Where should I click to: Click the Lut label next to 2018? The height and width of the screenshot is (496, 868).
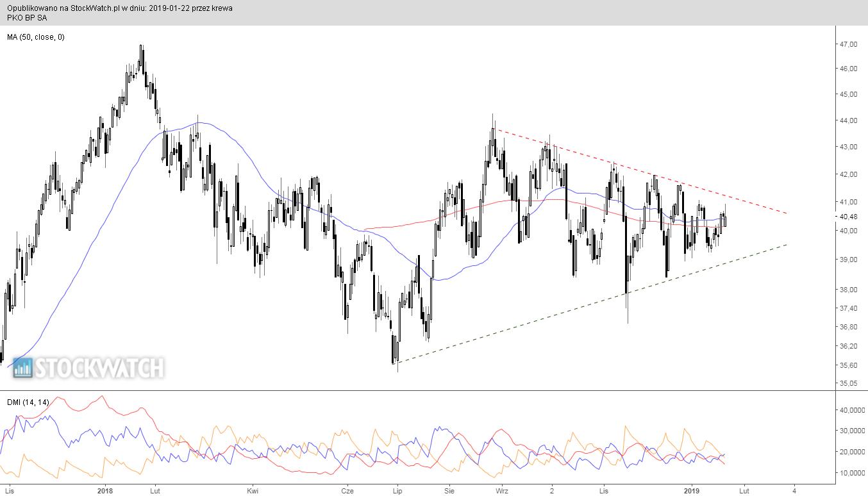pos(154,491)
